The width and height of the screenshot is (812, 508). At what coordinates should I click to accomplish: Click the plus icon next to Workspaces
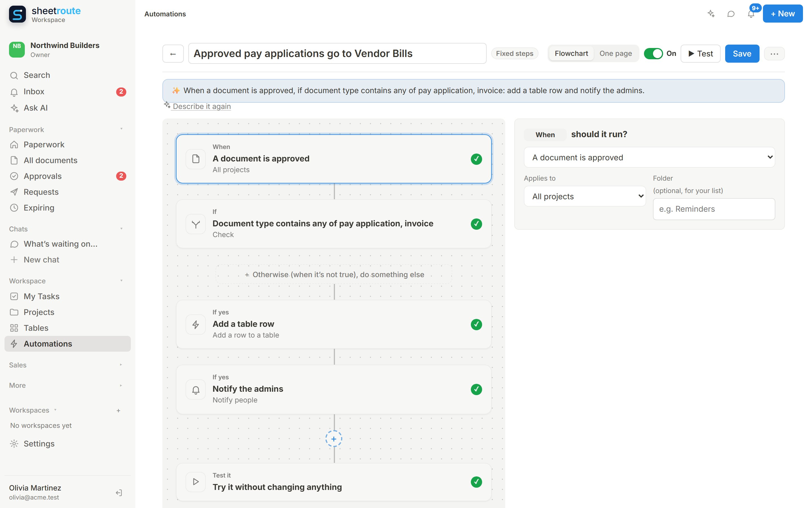(118, 411)
